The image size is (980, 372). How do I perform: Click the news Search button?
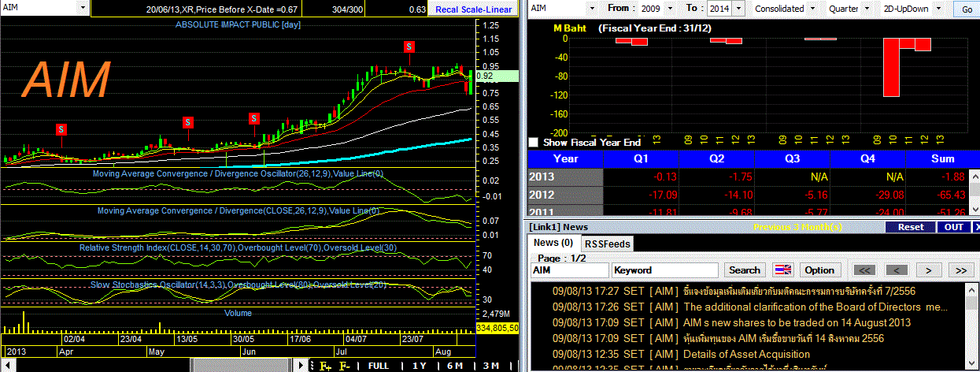[744, 270]
